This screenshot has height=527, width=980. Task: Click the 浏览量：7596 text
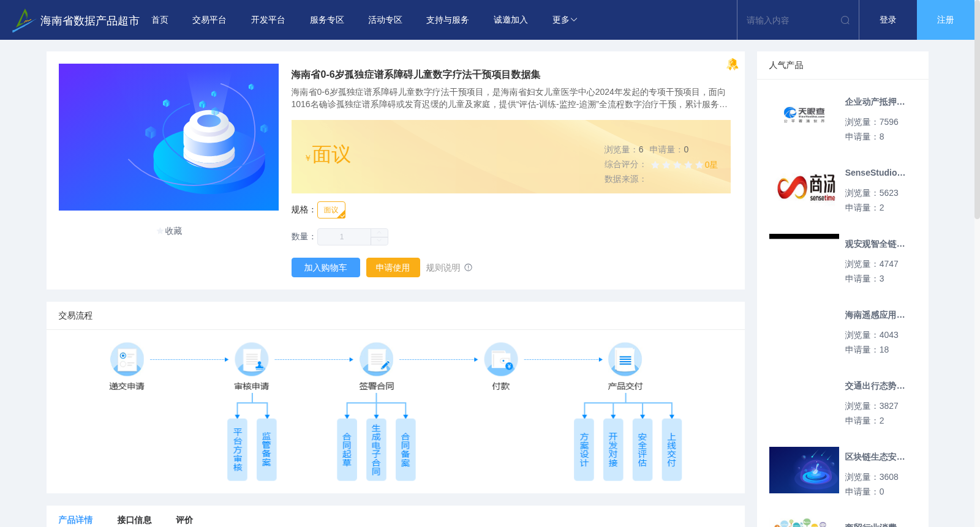coord(872,122)
